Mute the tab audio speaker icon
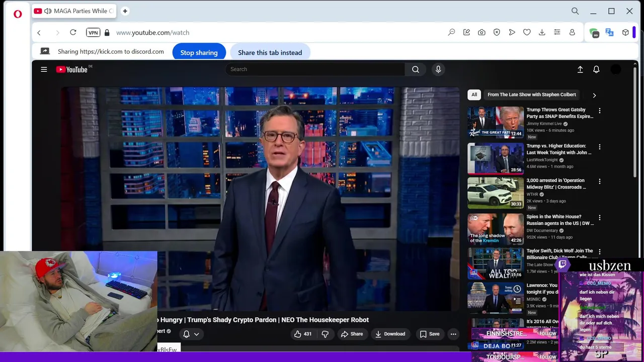The width and height of the screenshot is (644, 362). tap(48, 11)
